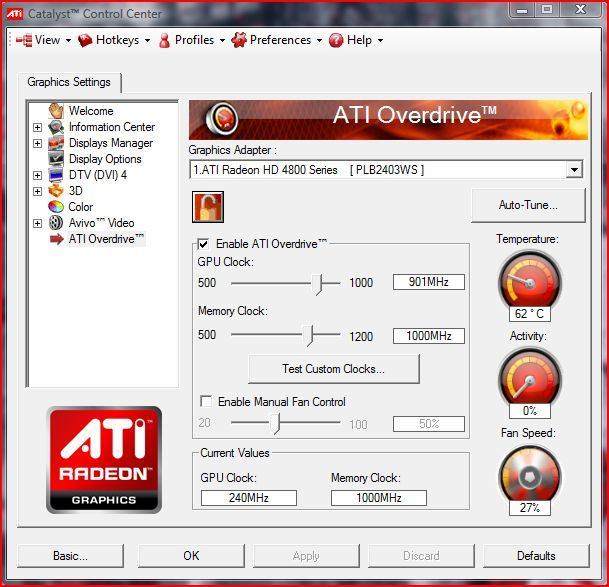609x587 pixels.
Task: Minimize the Catalyst Control Center window
Action: coord(522,9)
